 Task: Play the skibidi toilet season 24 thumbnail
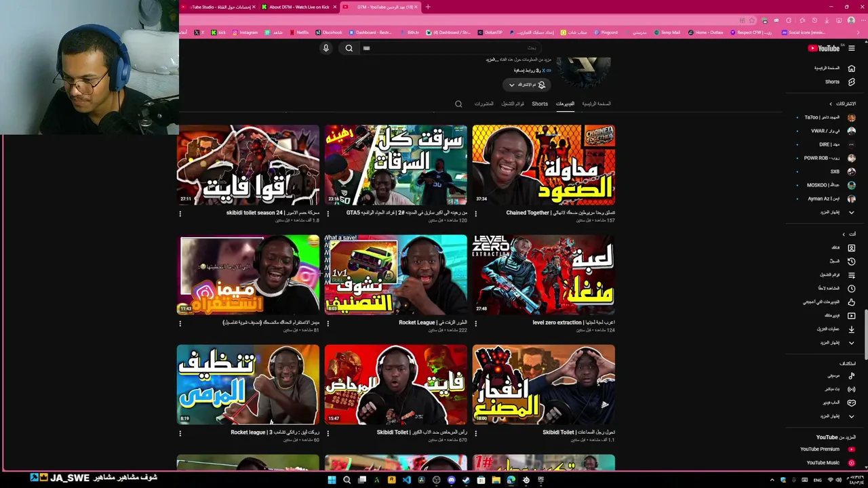coord(248,165)
